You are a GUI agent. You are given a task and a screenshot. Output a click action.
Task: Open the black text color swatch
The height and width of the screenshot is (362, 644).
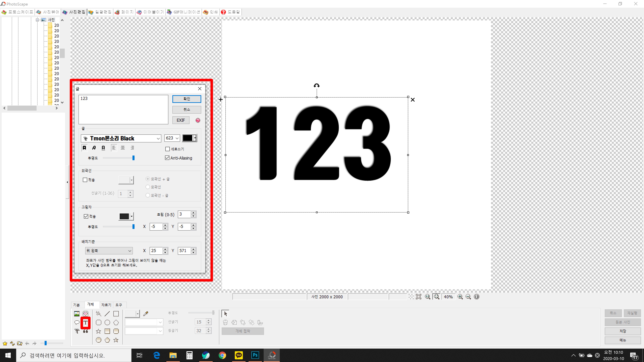(x=187, y=138)
